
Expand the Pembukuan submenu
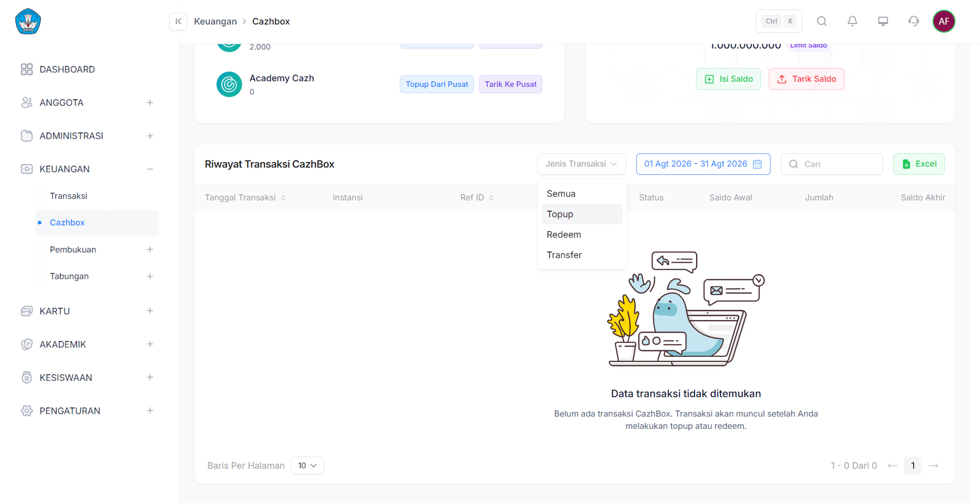click(x=150, y=249)
